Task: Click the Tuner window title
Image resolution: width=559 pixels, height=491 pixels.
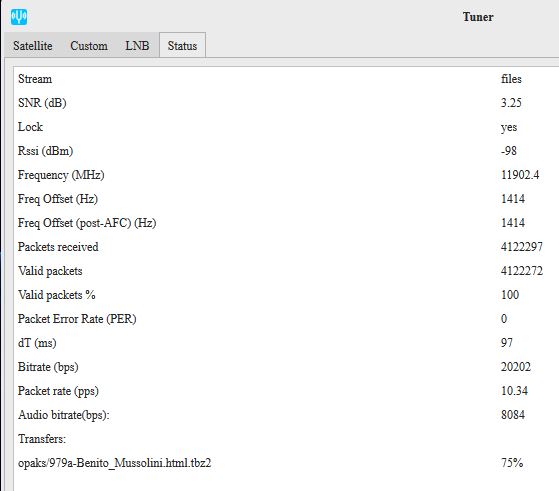Action: tap(478, 17)
